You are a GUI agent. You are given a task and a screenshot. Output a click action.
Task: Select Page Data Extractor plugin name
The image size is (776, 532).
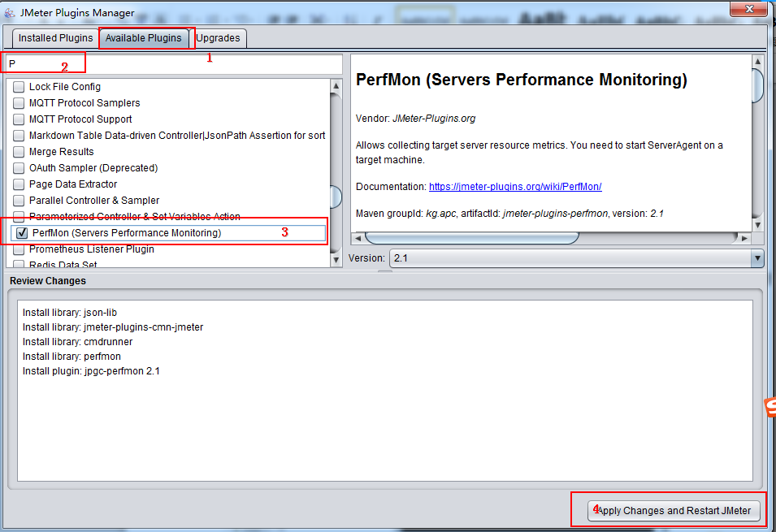click(73, 184)
